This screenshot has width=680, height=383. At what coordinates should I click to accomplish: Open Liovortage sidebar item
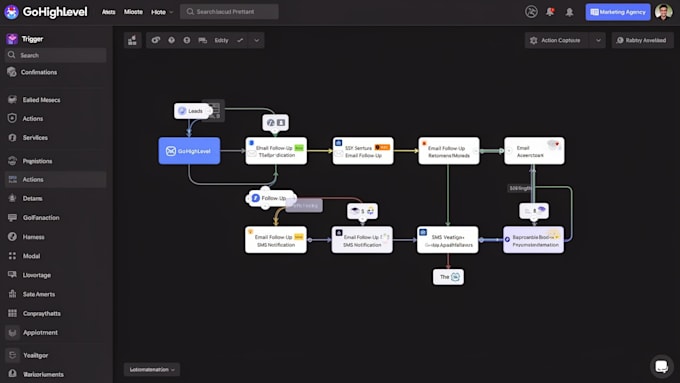click(56, 275)
